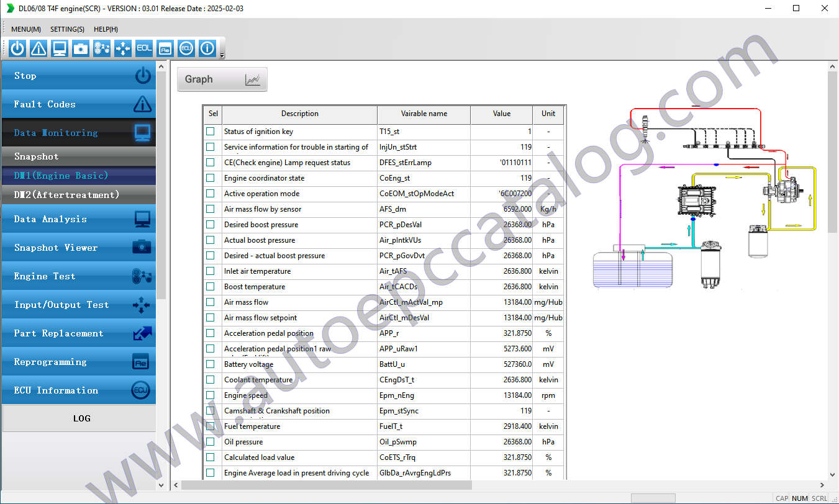Enable the checkbox for Battery voltage
This screenshot has height=504, width=839.
pyautogui.click(x=210, y=364)
